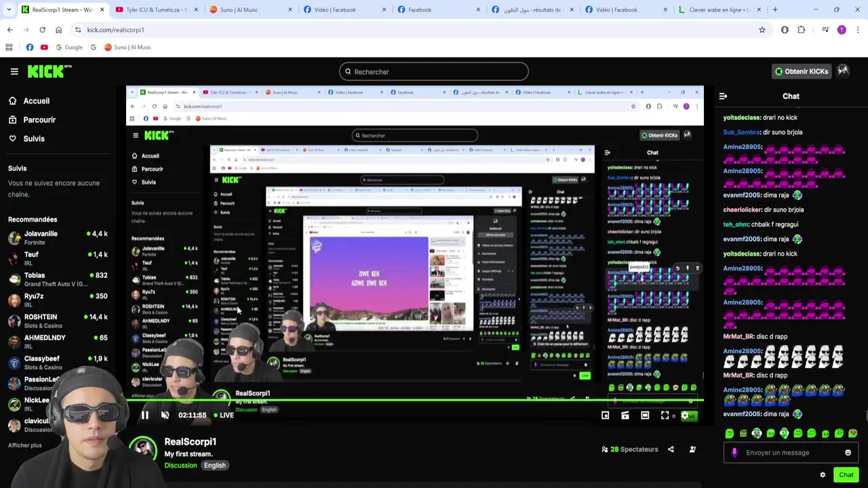
Task: Open ROSHTEIN Slots & Casino channel
Action: click(x=58, y=321)
